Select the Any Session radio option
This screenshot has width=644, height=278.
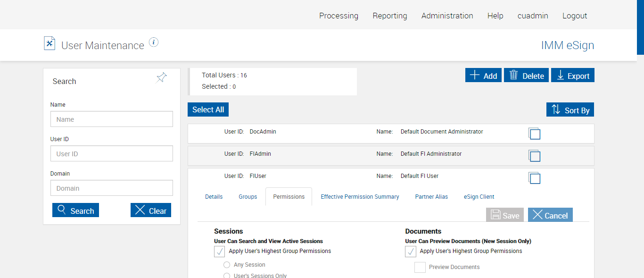[x=227, y=265]
